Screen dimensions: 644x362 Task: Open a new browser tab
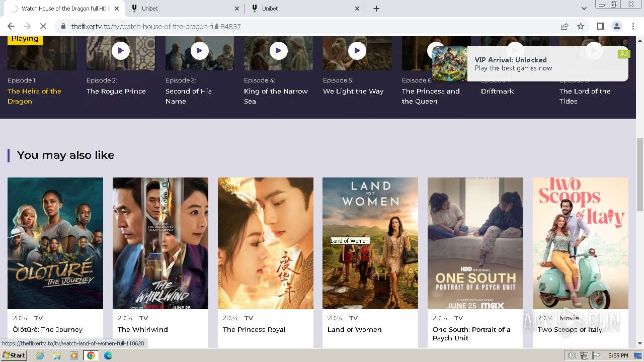tap(376, 9)
